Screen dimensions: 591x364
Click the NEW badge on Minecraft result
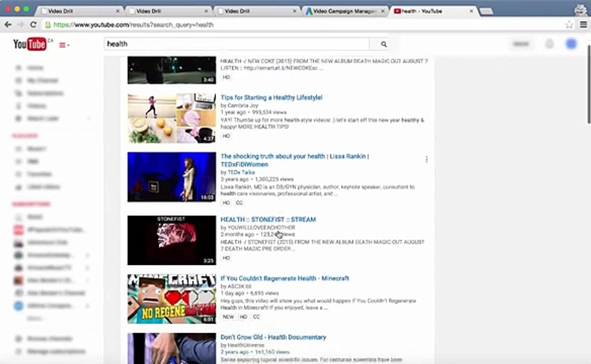click(228, 317)
